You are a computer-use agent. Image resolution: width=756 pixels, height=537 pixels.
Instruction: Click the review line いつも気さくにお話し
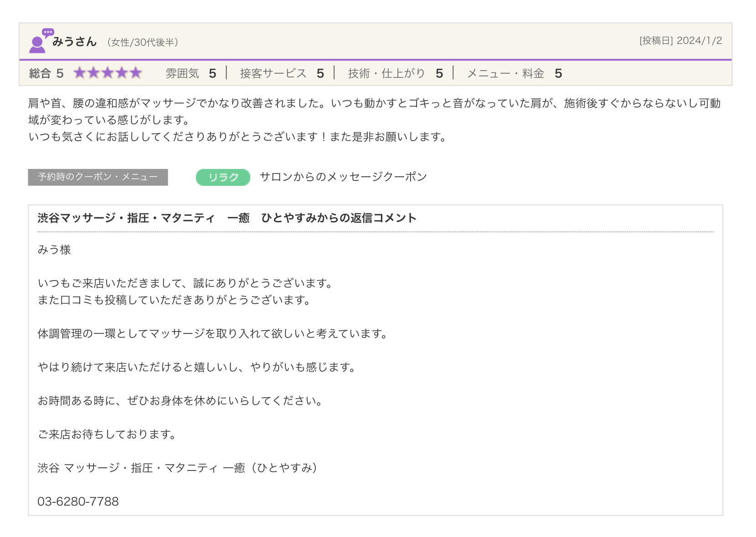237,137
